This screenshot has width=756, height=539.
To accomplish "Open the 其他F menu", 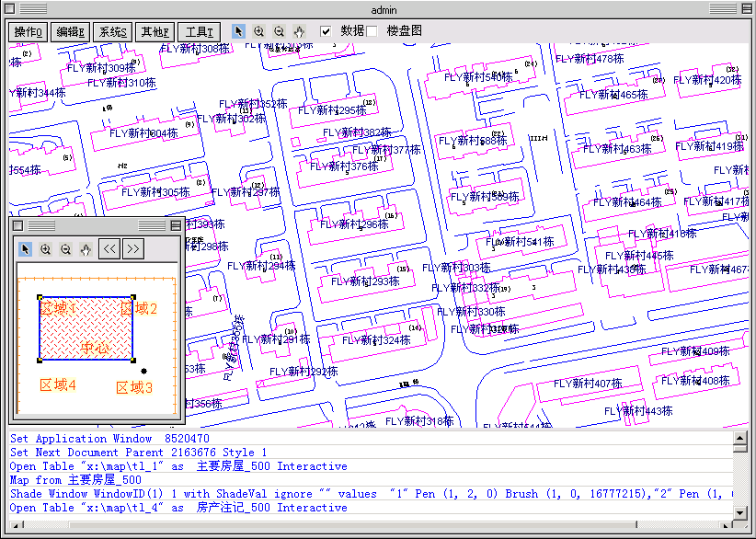I will [155, 32].
